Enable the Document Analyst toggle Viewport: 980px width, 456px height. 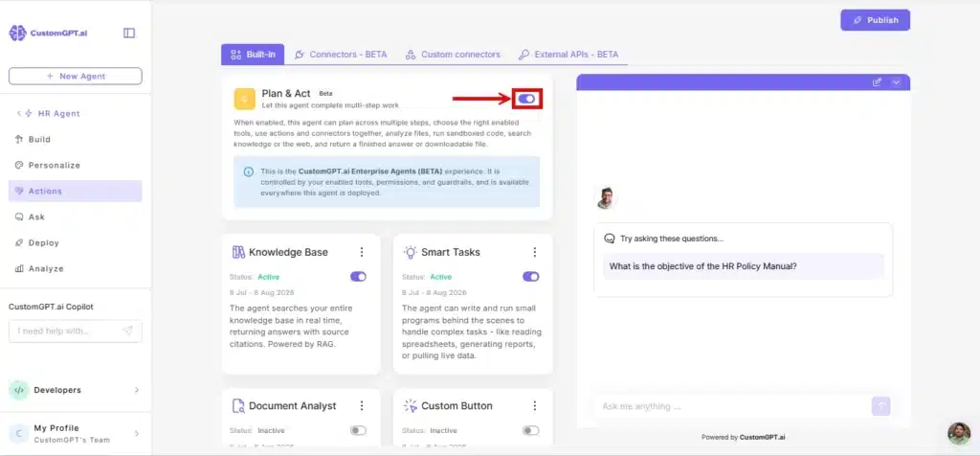pyautogui.click(x=358, y=430)
